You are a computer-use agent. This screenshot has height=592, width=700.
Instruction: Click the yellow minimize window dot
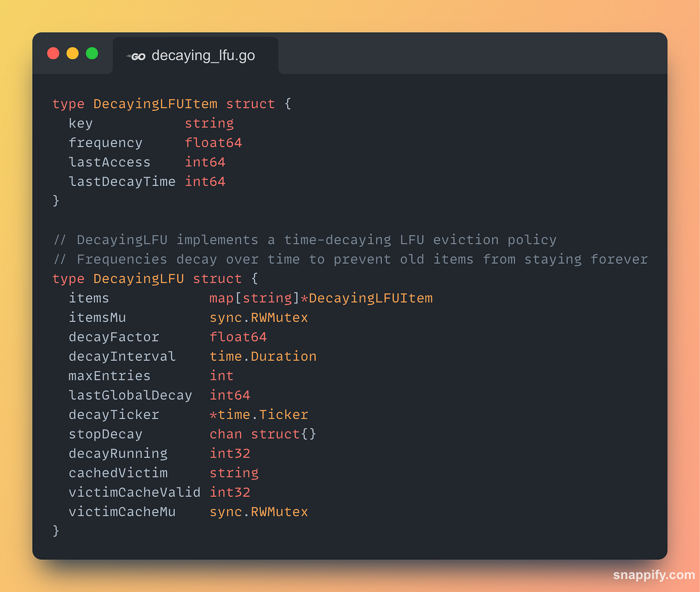(x=73, y=53)
